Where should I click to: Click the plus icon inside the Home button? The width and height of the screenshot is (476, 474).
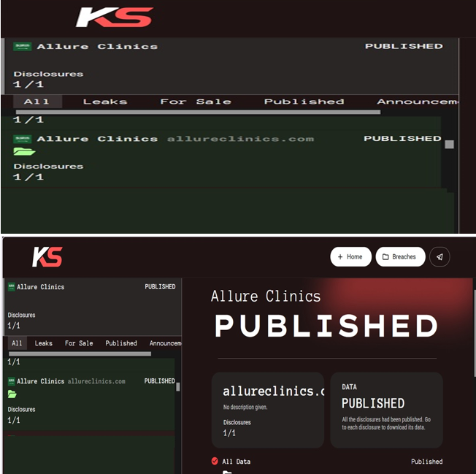coord(340,257)
